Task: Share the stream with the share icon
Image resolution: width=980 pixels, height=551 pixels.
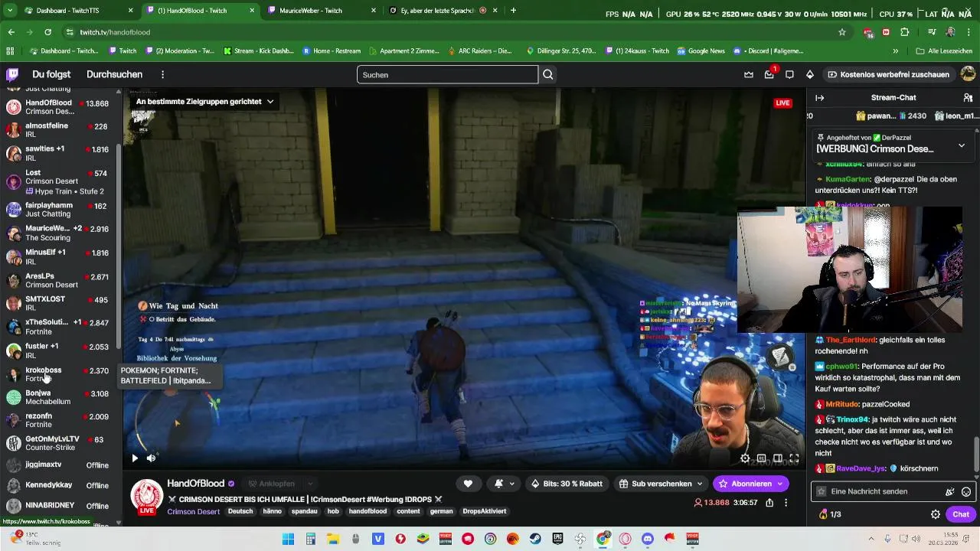Action: coord(769,503)
